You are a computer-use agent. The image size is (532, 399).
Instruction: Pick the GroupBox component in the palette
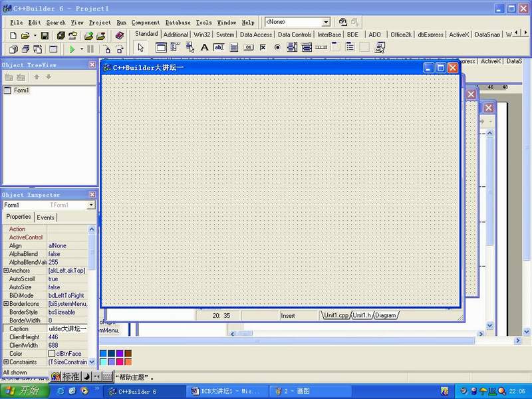pyautogui.click(x=336, y=47)
